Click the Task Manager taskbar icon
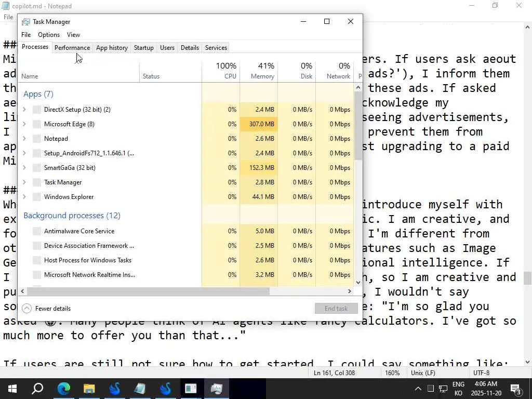 point(216,389)
